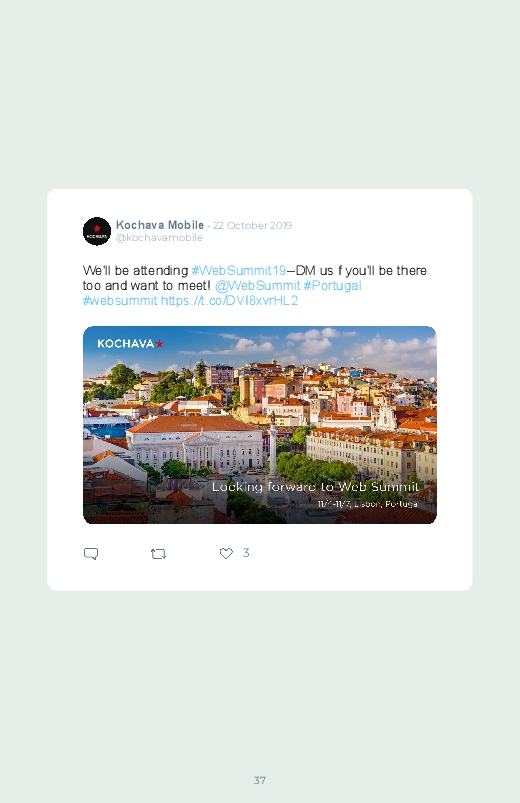Click the reply speech bubble icon
Image resolution: width=520 pixels, height=803 pixels.
(91, 554)
